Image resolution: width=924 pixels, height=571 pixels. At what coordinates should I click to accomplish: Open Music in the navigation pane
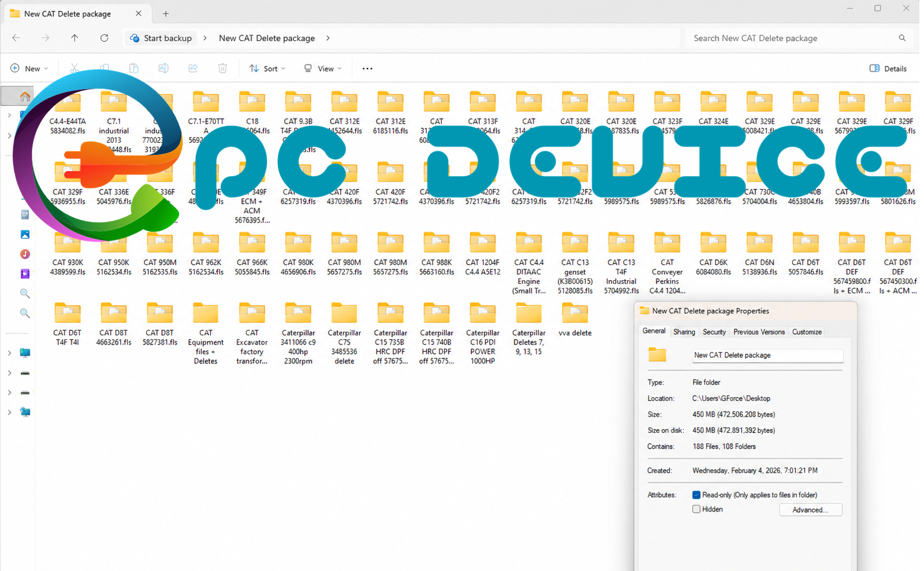(25, 254)
